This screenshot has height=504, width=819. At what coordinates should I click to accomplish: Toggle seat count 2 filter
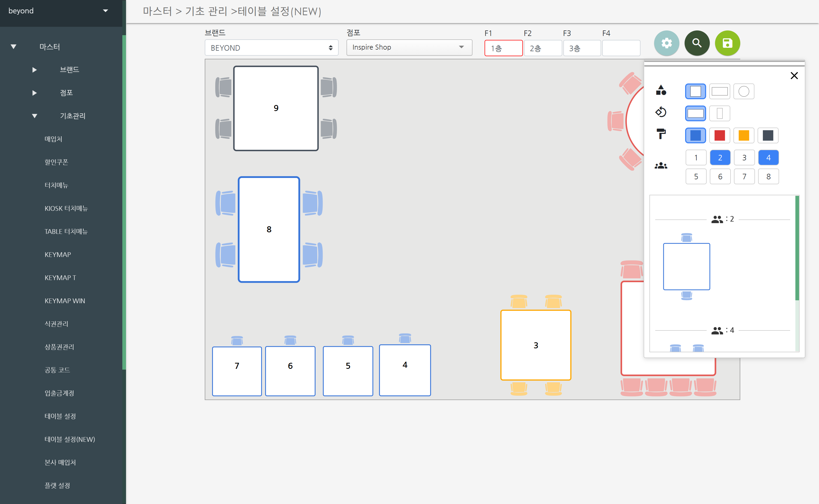720,158
